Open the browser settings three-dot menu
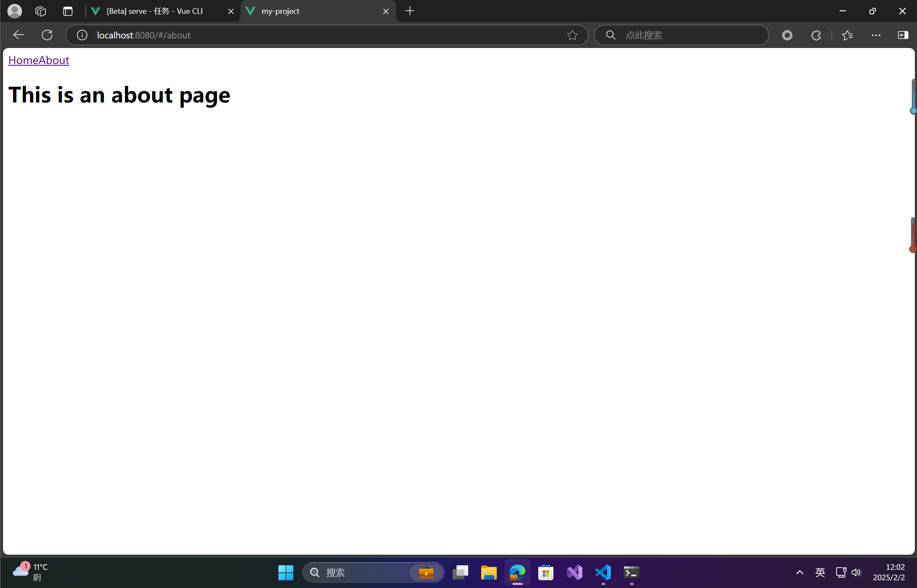The height and width of the screenshot is (588, 917). coord(876,35)
